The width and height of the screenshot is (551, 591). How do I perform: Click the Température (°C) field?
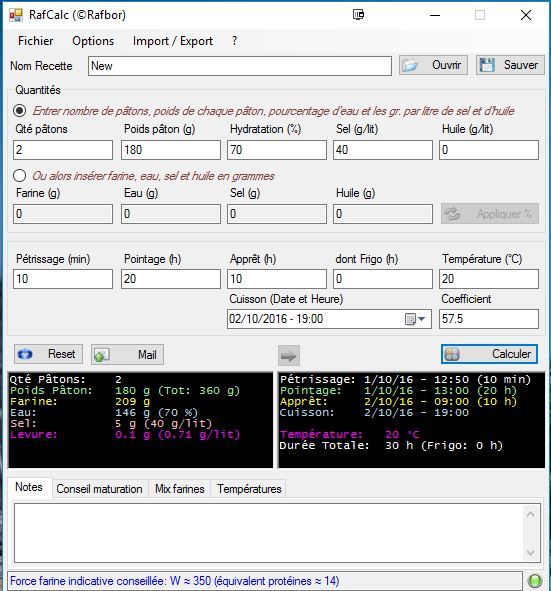click(x=489, y=279)
